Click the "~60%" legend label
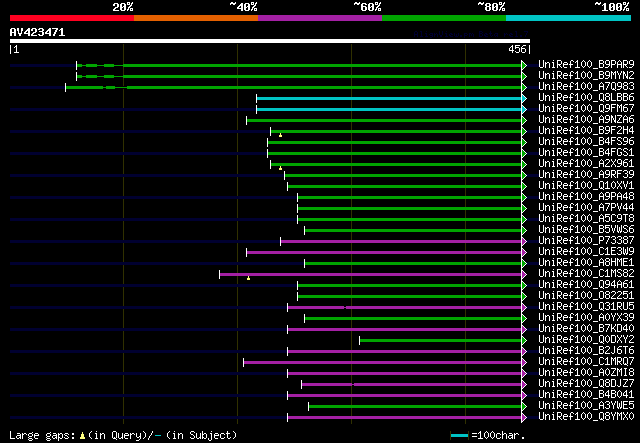 pos(367,7)
